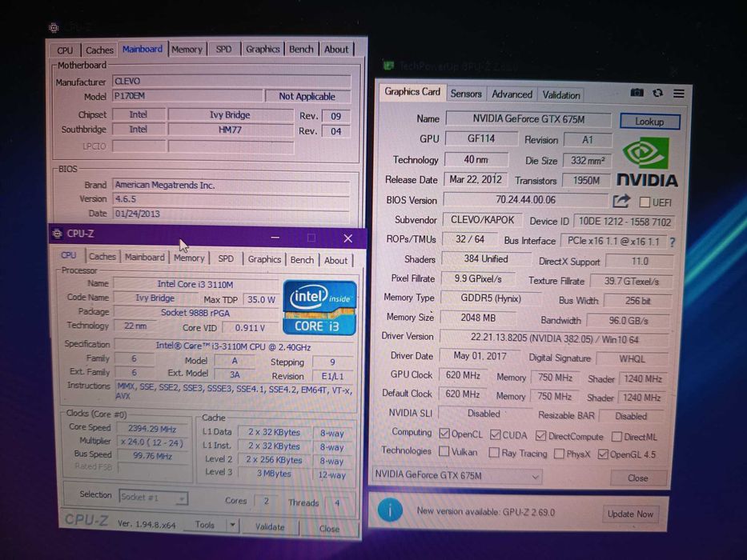This screenshot has width=747, height=560.
Task: Click the BIOS Version field 70.24.44.00.06
Action: pyautogui.click(x=525, y=199)
